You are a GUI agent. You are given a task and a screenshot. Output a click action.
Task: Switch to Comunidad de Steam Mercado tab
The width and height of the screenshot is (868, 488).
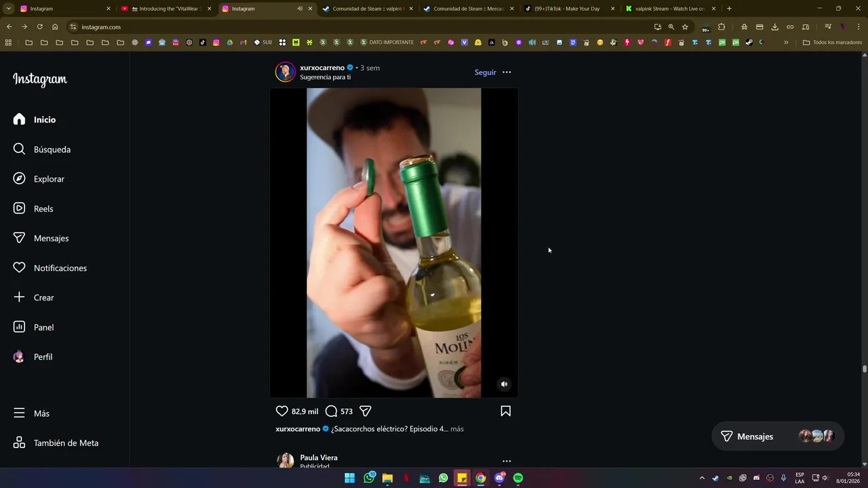pyautogui.click(x=469, y=9)
